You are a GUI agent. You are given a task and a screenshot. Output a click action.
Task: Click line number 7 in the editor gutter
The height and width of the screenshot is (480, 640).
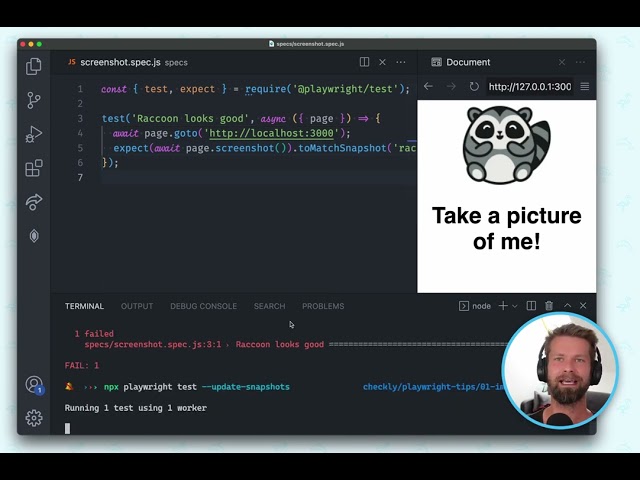(x=80, y=178)
